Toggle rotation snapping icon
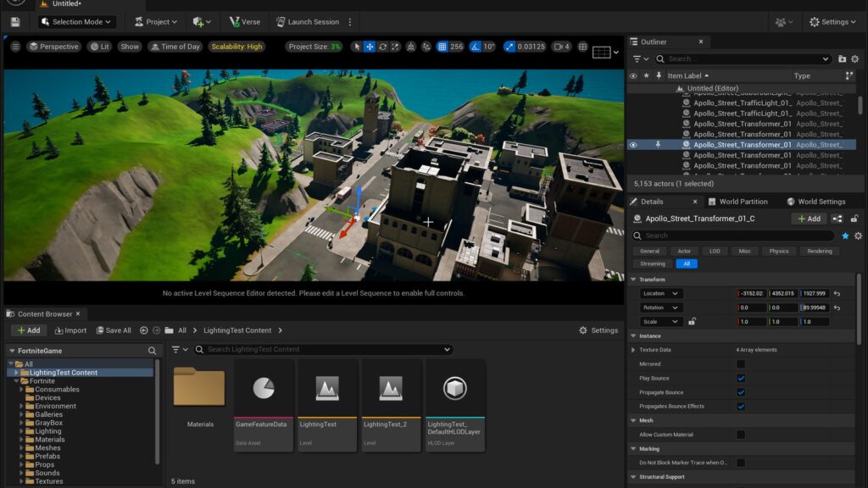This screenshot has height=488, width=868. (x=475, y=47)
